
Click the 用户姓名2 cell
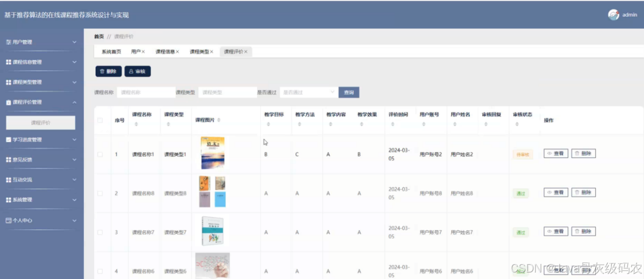coord(462,154)
